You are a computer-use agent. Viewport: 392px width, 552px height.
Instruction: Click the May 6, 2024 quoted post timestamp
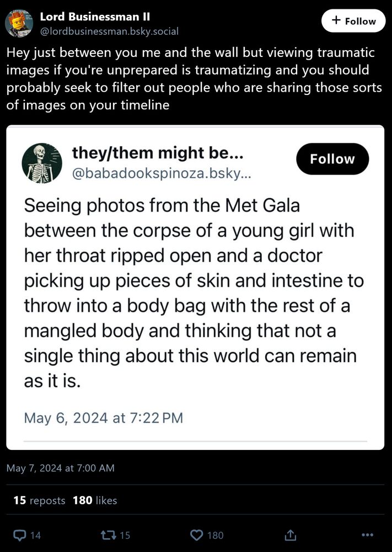coord(102,418)
